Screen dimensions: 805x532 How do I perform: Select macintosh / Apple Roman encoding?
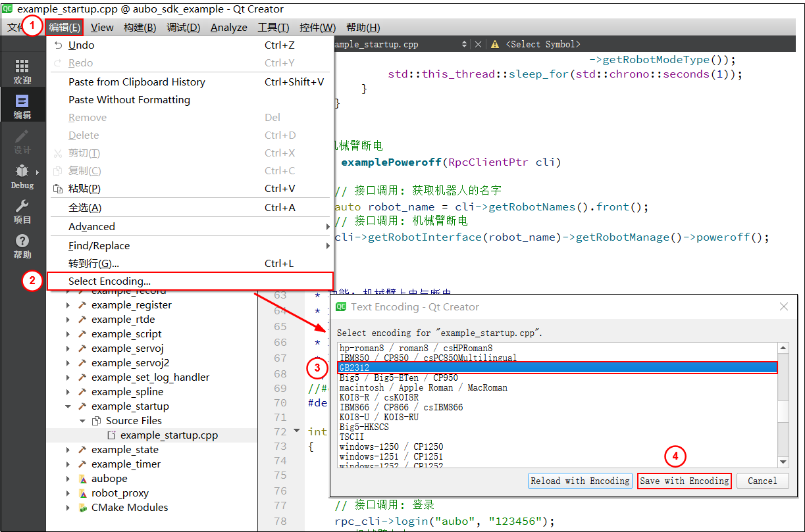[x=557, y=387]
